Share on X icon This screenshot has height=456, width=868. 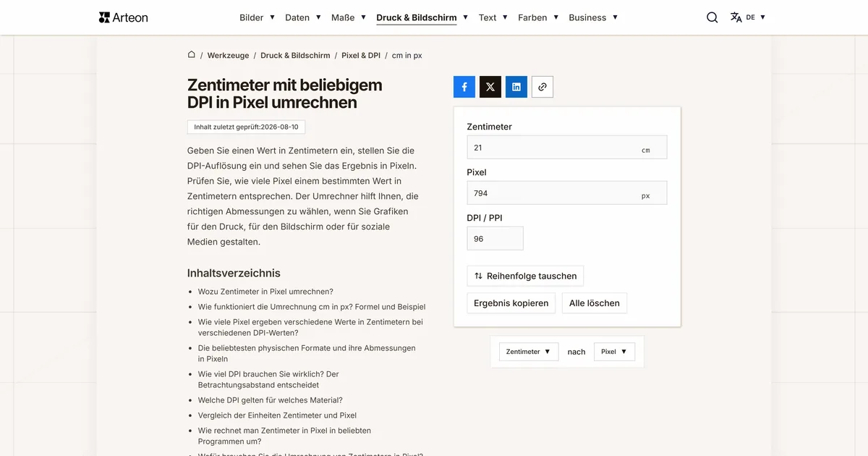point(490,87)
